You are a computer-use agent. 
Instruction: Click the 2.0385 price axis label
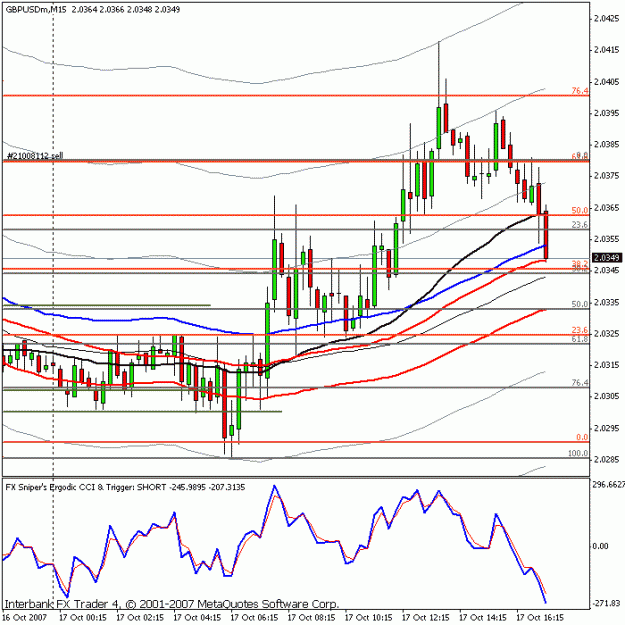[x=607, y=144]
